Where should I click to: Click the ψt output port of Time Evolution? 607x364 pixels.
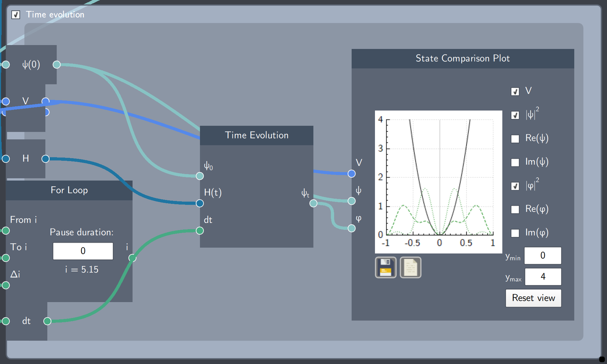313,203
